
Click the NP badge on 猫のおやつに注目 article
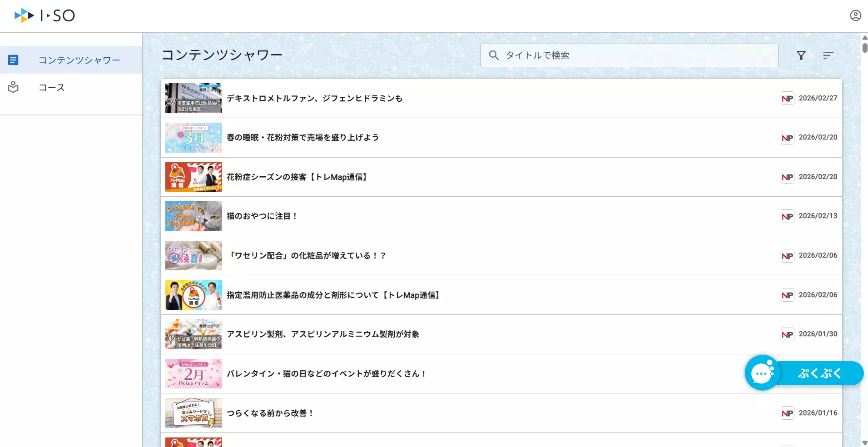tap(788, 216)
